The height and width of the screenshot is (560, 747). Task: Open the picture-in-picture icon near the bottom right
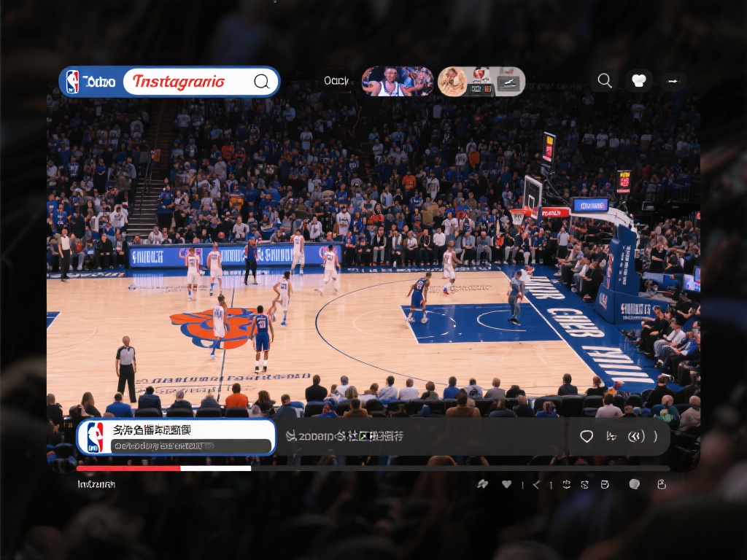604,484
